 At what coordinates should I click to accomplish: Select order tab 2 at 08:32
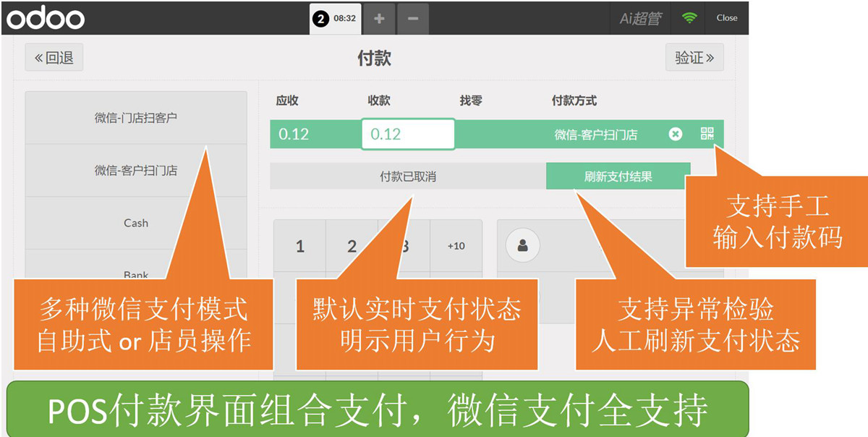[x=335, y=19]
